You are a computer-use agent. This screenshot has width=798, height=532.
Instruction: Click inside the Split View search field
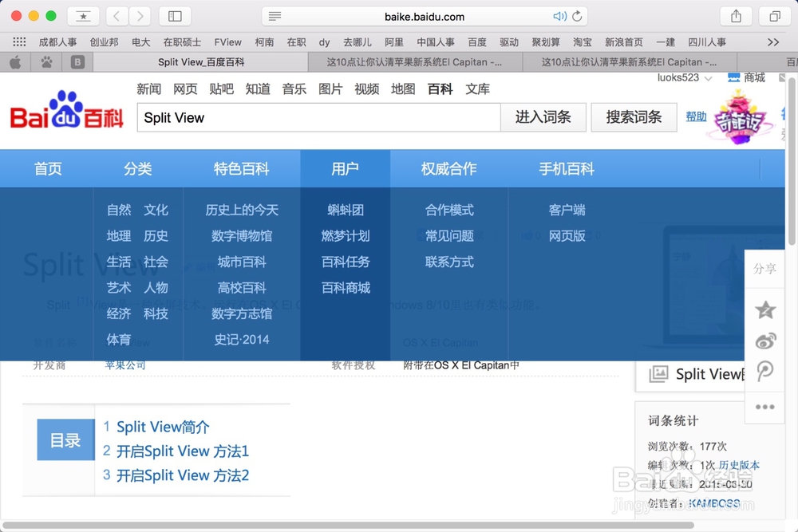coord(319,117)
